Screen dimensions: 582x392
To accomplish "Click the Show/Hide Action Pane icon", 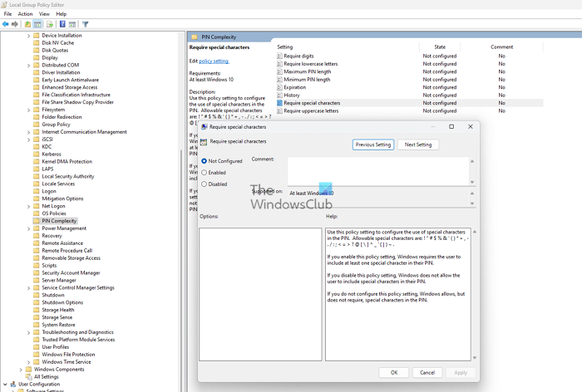I will (x=72, y=24).
